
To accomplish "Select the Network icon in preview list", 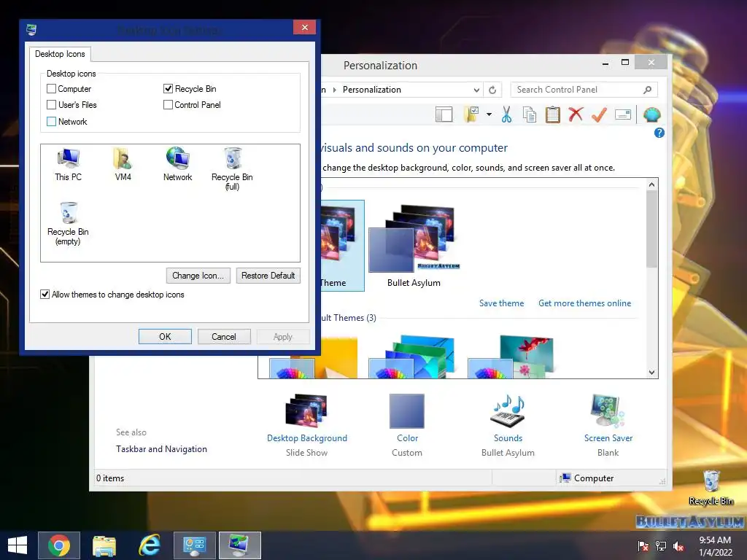I will click(x=178, y=164).
